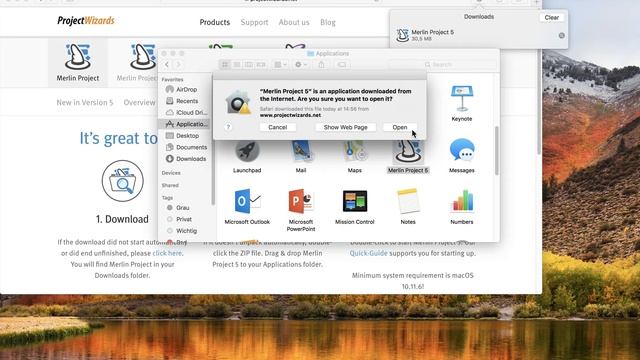Click the Finder edit tags button

click(x=342, y=64)
